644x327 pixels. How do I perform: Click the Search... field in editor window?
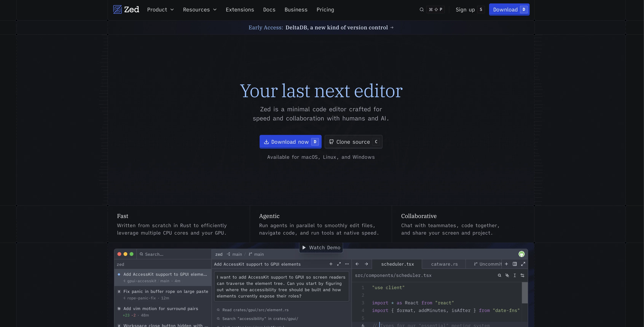[x=174, y=254]
